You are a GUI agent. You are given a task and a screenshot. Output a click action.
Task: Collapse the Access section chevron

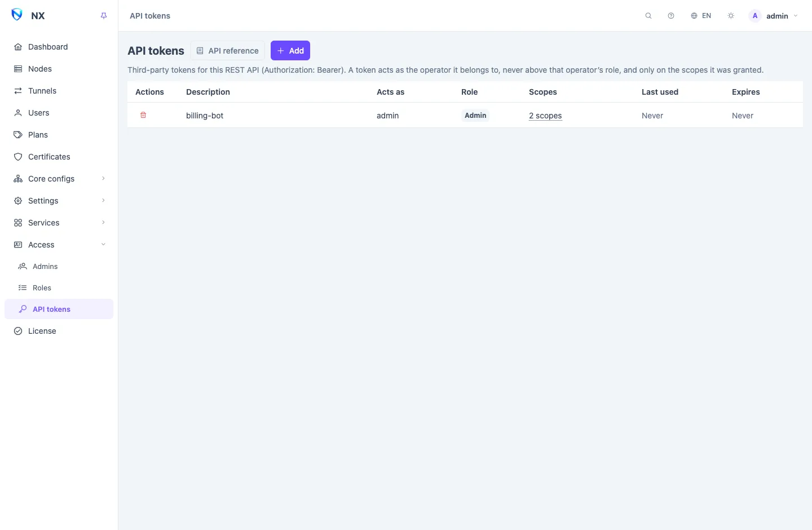pyautogui.click(x=103, y=245)
